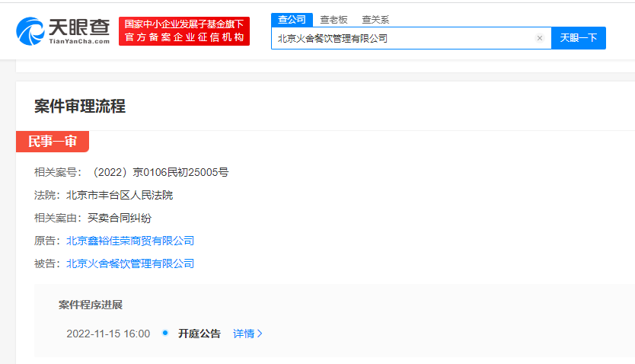The height and width of the screenshot is (364, 635).
Task: Click the 案件程序进展 subsection title
Action: 91,305
